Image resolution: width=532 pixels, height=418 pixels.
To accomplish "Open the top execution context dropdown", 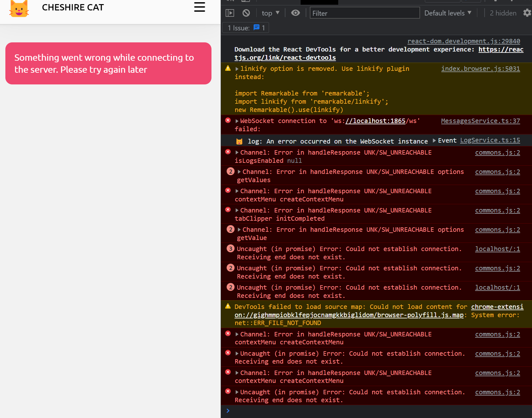I will point(270,13).
